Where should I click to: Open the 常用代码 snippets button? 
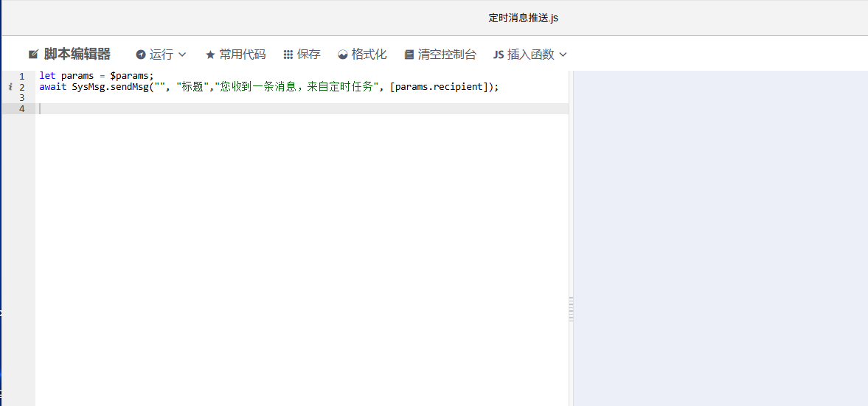236,55
